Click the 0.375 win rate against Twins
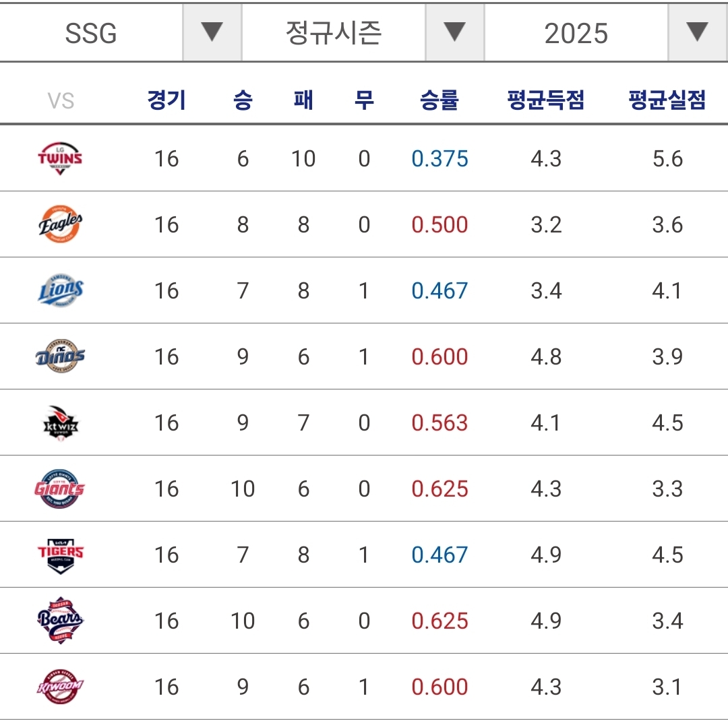Image resolution: width=728 pixels, height=721 pixels. tap(439, 159)
